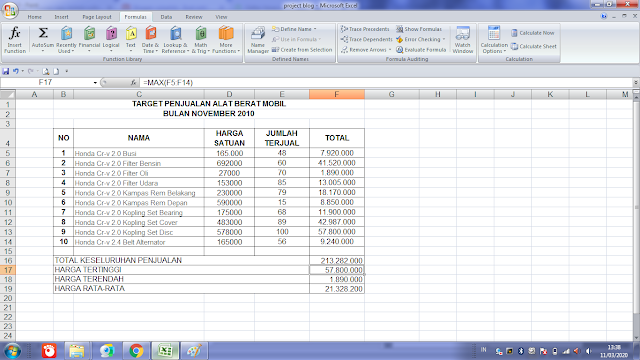Open the Excel Help icon
The width and height of the screenshot is (640, 360).
[604, 16]
